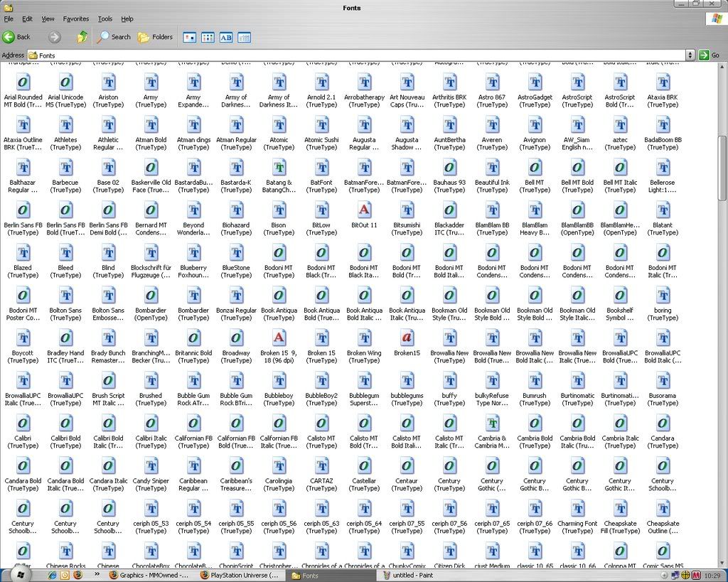Click the green Up folder arrow
The width and height of the screenshot is (728, 582).
coord(82,37)
